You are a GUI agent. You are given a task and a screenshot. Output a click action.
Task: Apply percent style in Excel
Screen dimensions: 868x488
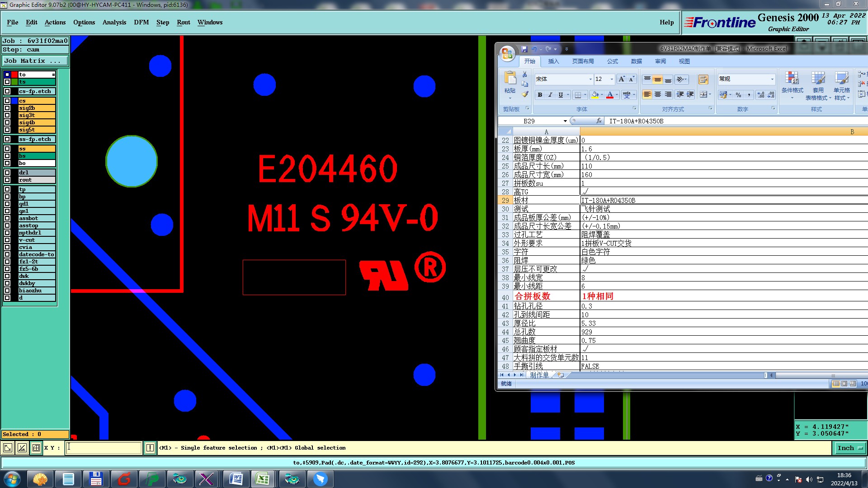coord(738,94)
